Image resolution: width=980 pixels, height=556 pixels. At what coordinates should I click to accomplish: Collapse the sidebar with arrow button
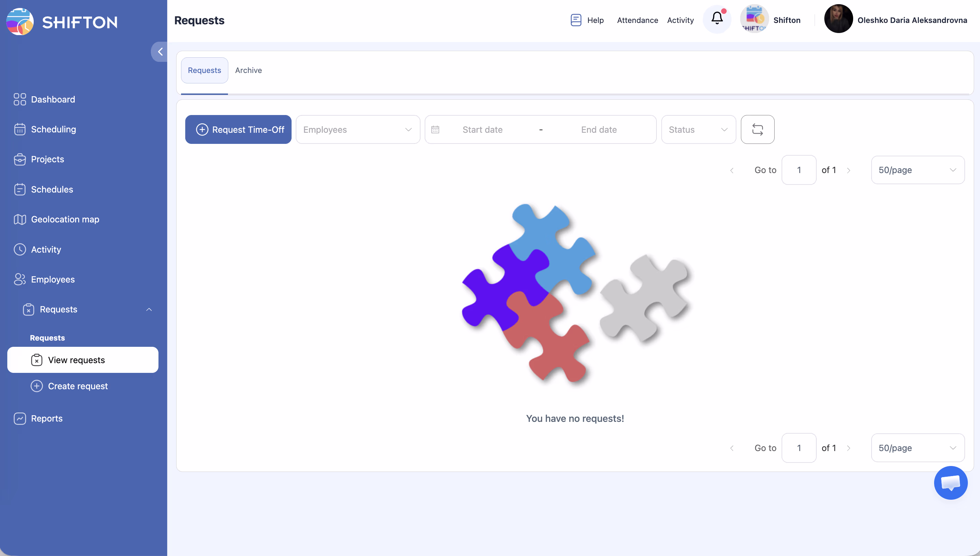160,52
